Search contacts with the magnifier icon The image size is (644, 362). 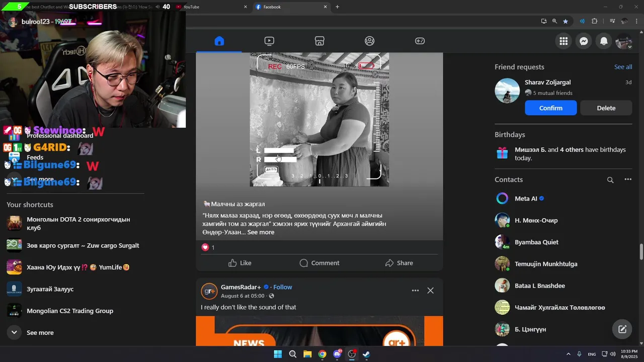tap(610, 179)
